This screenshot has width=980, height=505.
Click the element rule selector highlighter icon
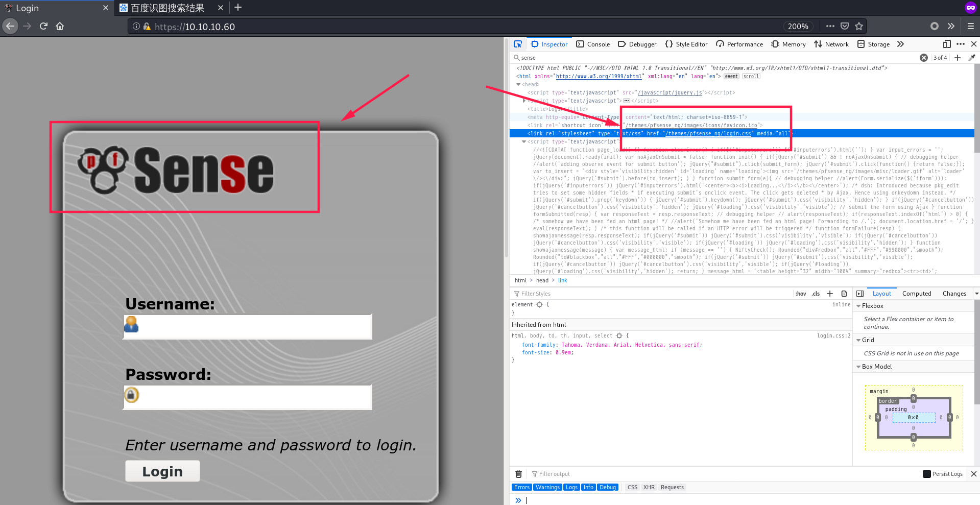pos(539,305)
